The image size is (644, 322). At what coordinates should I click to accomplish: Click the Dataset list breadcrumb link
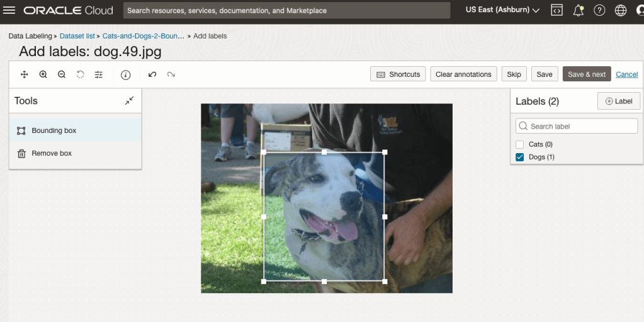[x=77, y=37]
